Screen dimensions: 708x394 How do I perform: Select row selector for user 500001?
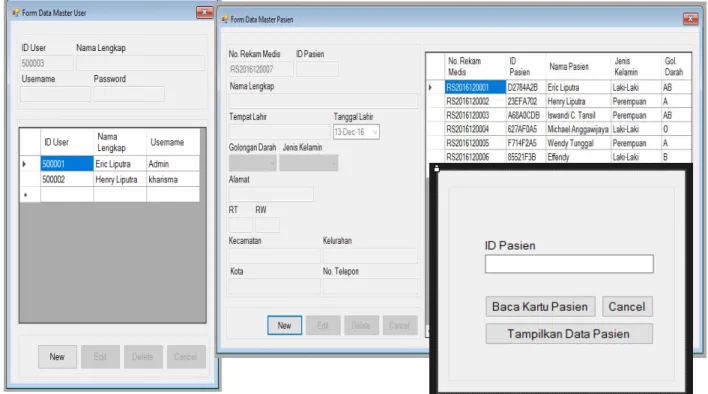click(x=30, y=164)
